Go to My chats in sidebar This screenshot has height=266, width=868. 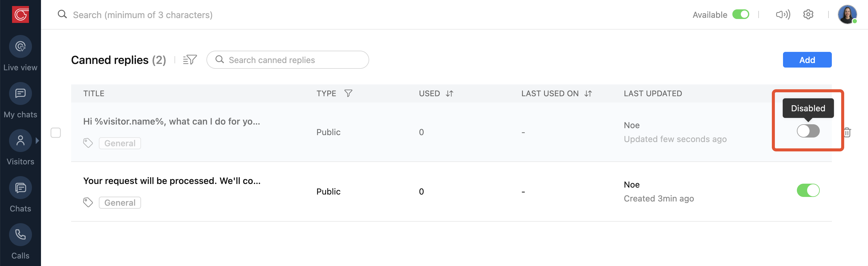(x=20, y=94)
